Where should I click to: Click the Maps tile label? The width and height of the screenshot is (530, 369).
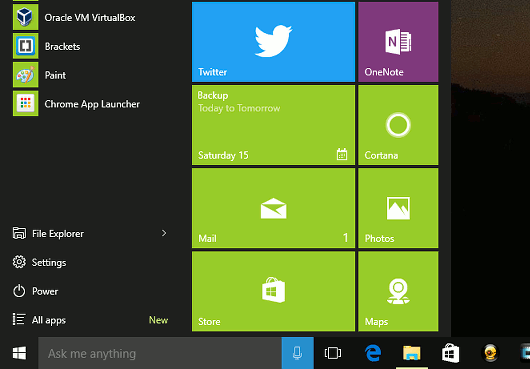click(x=377, y=322)
